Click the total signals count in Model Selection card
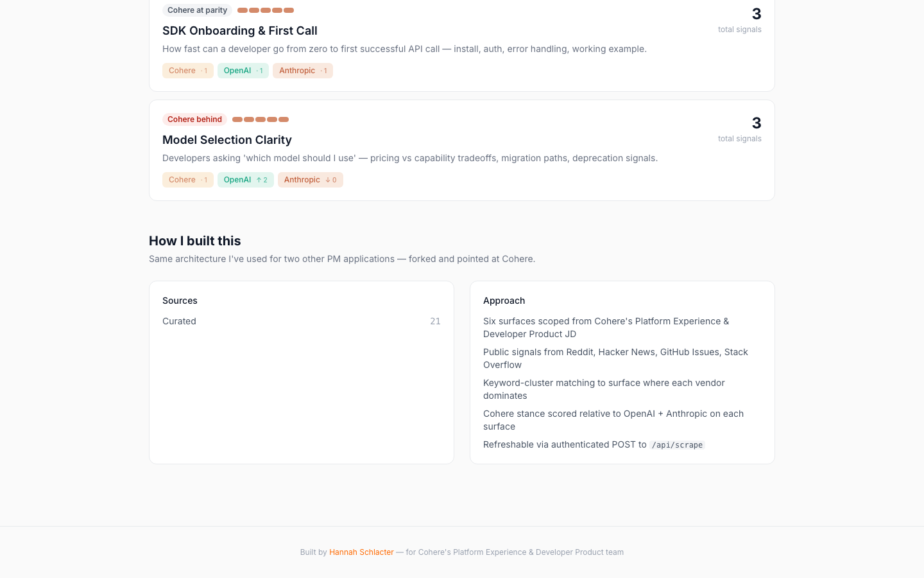Viewport: 924px width, 578px height. (x=757, y=123)
